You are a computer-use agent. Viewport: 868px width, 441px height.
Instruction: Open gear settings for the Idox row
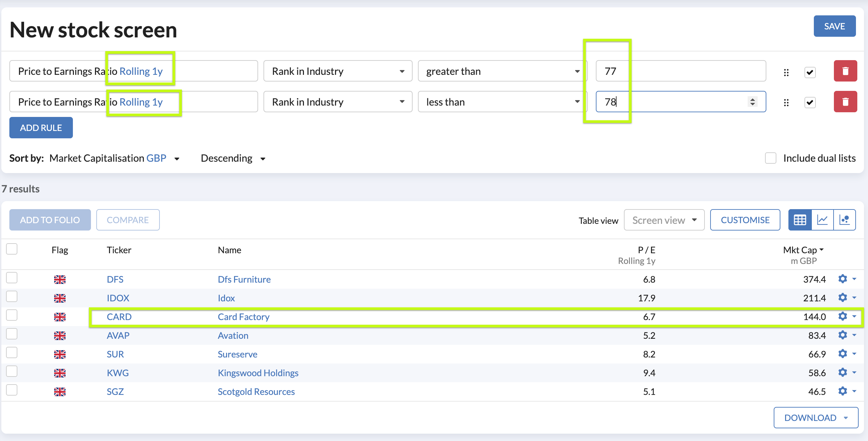pos(842,298)
